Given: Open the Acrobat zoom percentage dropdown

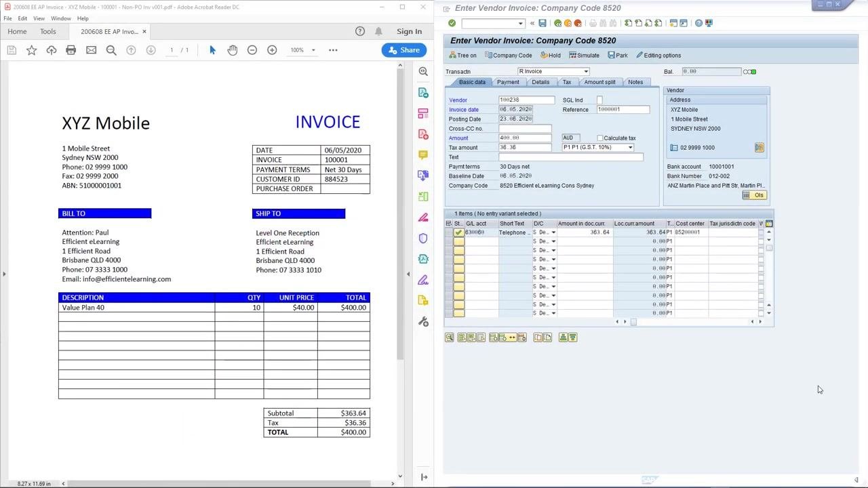Looking at the screenshot, I should 313,50.
